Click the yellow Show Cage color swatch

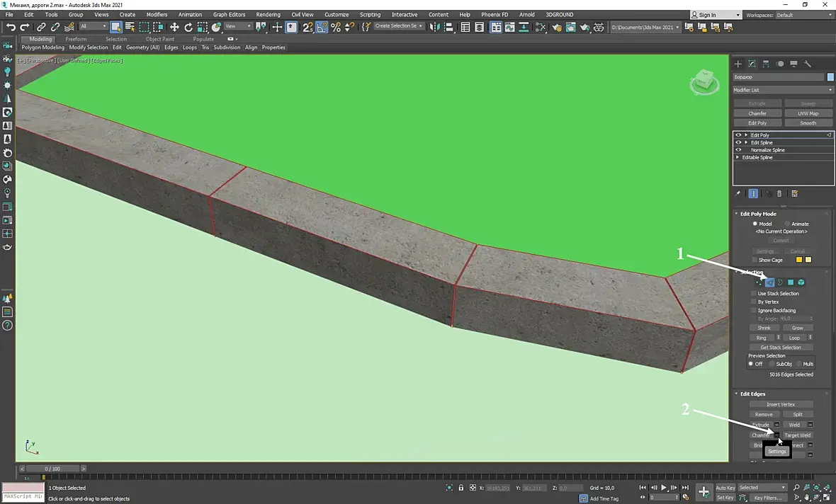(x=799, y=260)
